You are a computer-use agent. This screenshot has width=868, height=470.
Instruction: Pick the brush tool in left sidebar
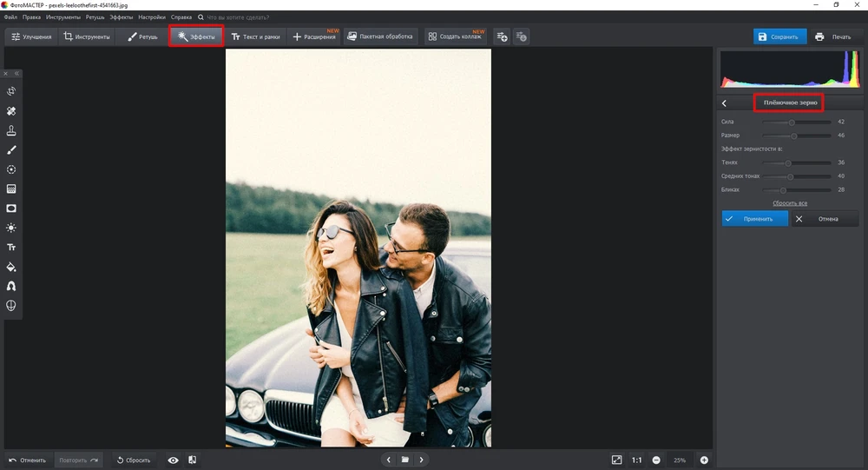pos(11,150)
